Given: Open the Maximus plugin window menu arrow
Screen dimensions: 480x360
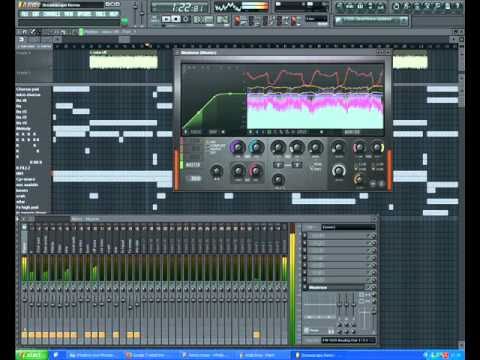Looking at the screenshot, I should (x=178, y=52).
